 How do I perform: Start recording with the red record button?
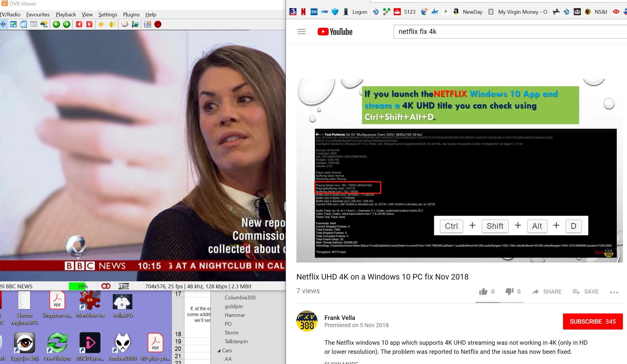coord(158,24)
